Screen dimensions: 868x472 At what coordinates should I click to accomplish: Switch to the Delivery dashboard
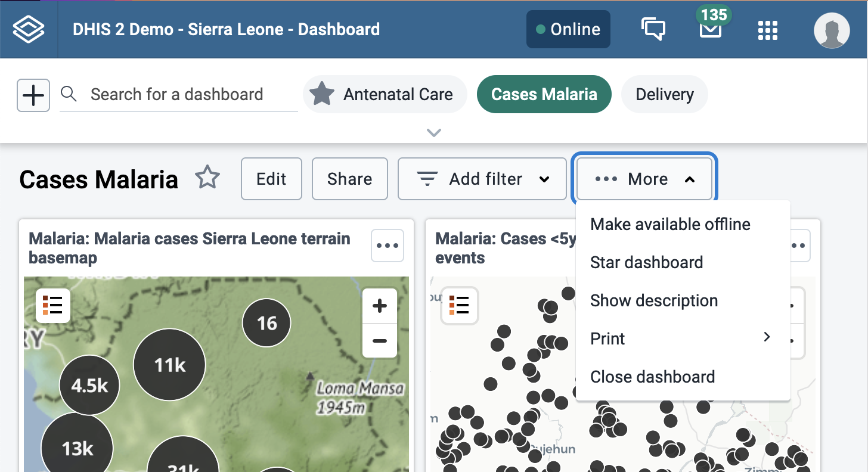click(x=664, y=94)
